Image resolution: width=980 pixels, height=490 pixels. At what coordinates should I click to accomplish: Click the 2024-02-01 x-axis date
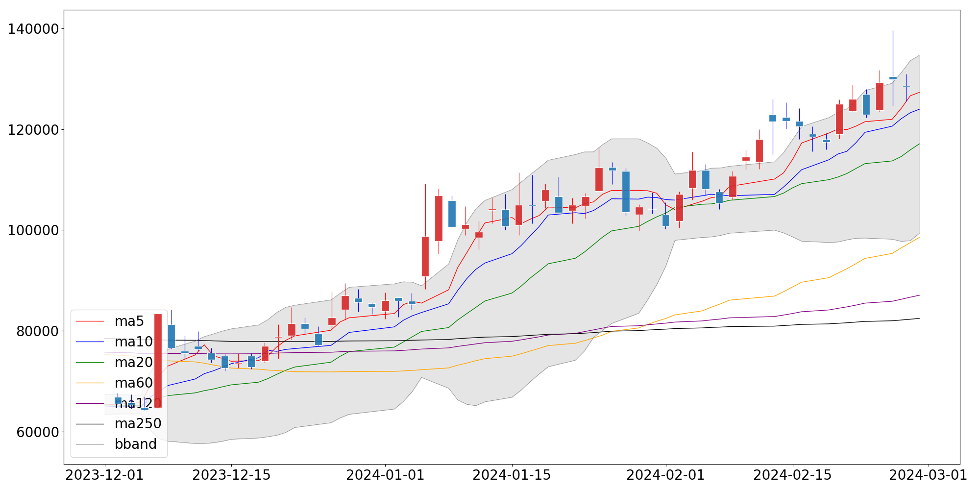(666, 475)
